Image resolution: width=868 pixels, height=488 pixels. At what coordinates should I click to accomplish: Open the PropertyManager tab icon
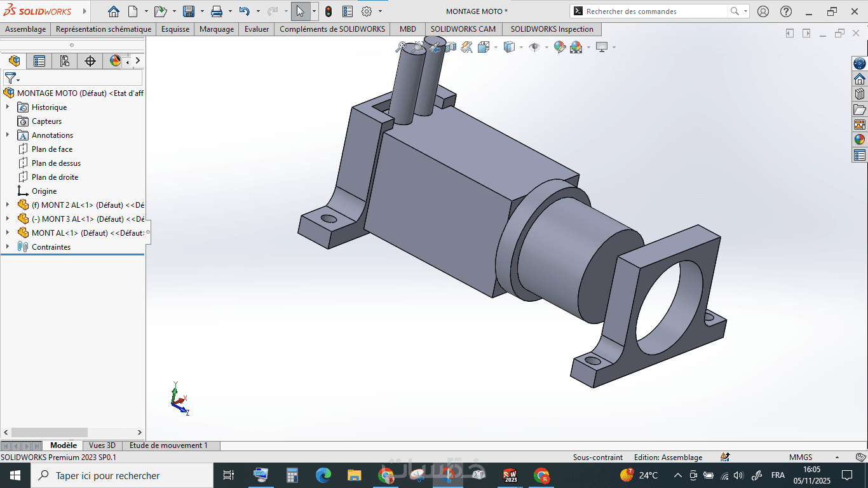point(39,61)
